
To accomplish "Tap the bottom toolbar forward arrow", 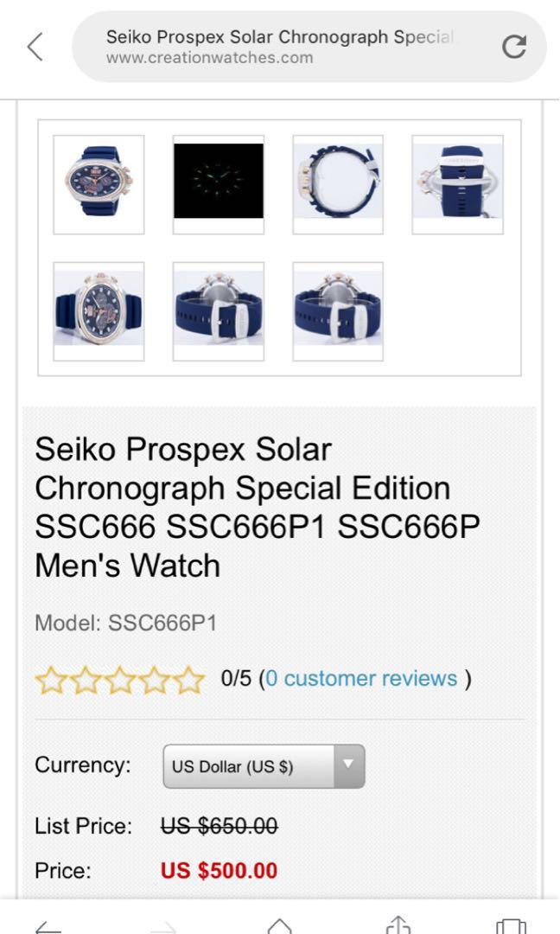I will pos(163,926).
